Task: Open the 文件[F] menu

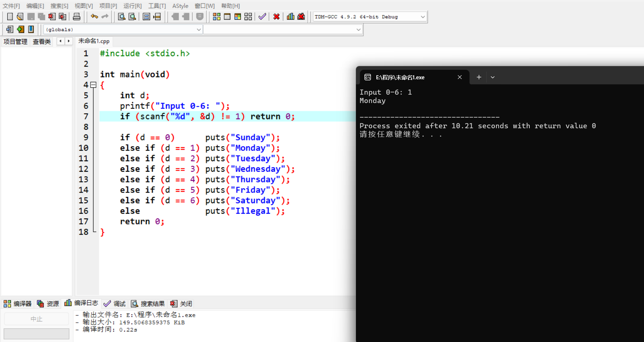Action: point(11,6)
